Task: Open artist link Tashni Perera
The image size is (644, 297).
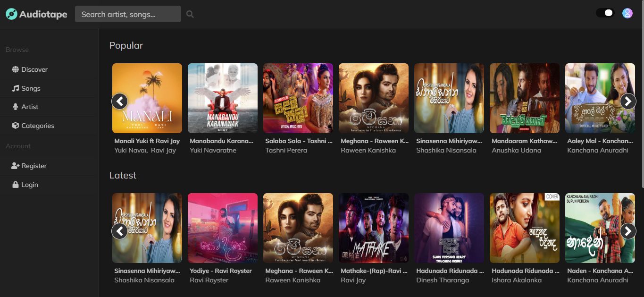Action: [x=286, y=150]
